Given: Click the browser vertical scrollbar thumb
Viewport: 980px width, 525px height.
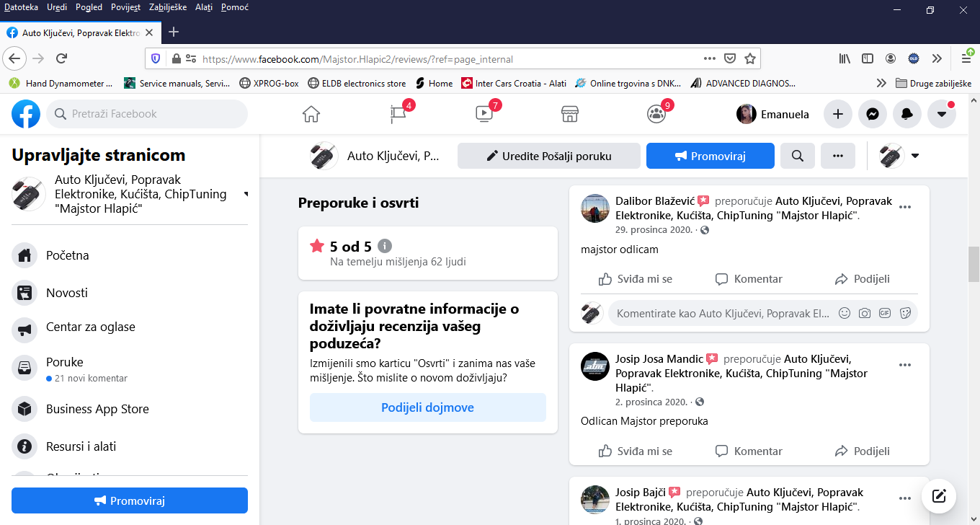Looking at the screenshot, I should [x=974, y=264].
